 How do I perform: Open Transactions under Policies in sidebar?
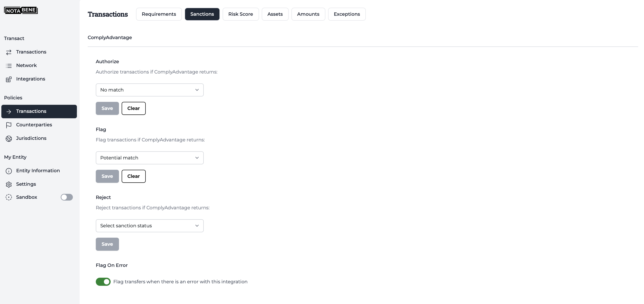[39, 112]
